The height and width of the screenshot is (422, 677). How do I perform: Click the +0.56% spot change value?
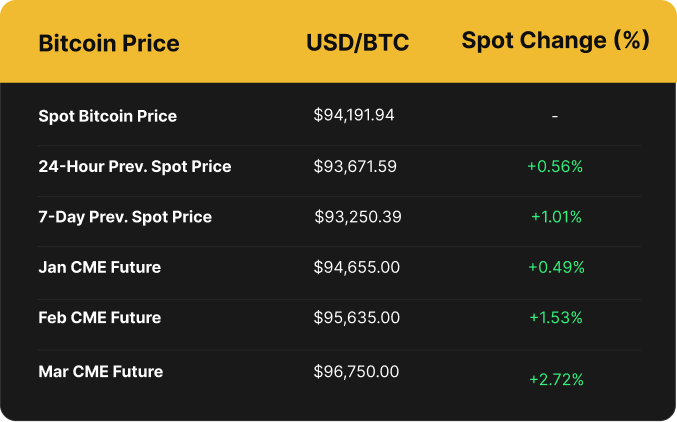555,167
